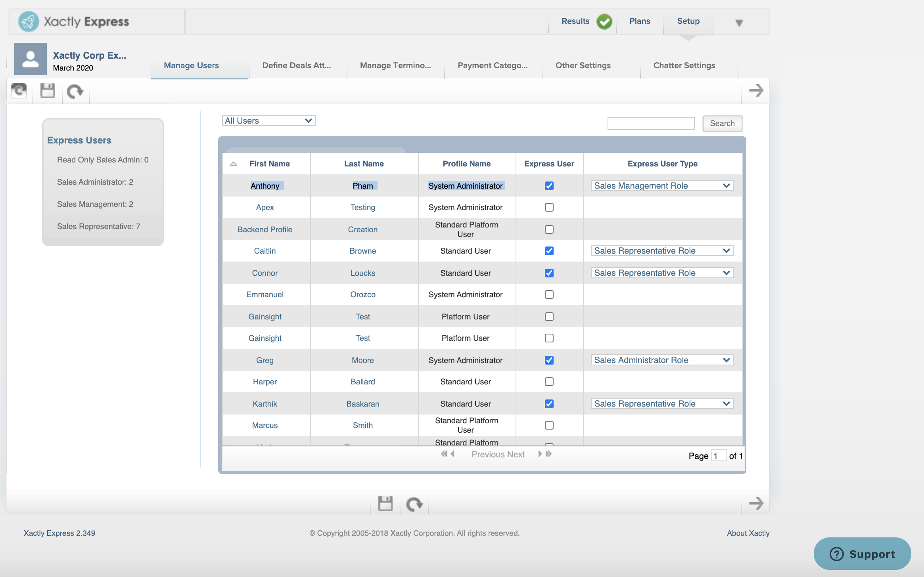Open Anthony's Sales Management Role dropdown
Viewport: 924px width, 577px height.
[x=662, y=185]
